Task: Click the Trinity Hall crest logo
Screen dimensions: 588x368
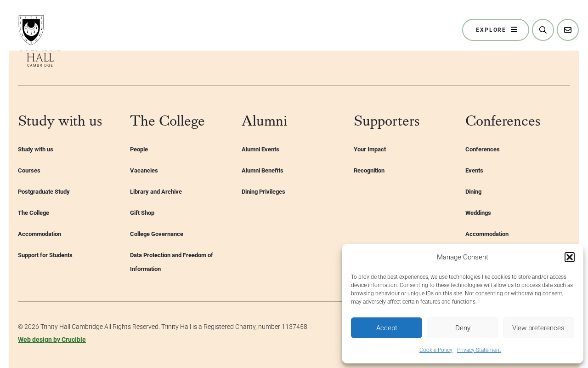Action: pos(31,30)
